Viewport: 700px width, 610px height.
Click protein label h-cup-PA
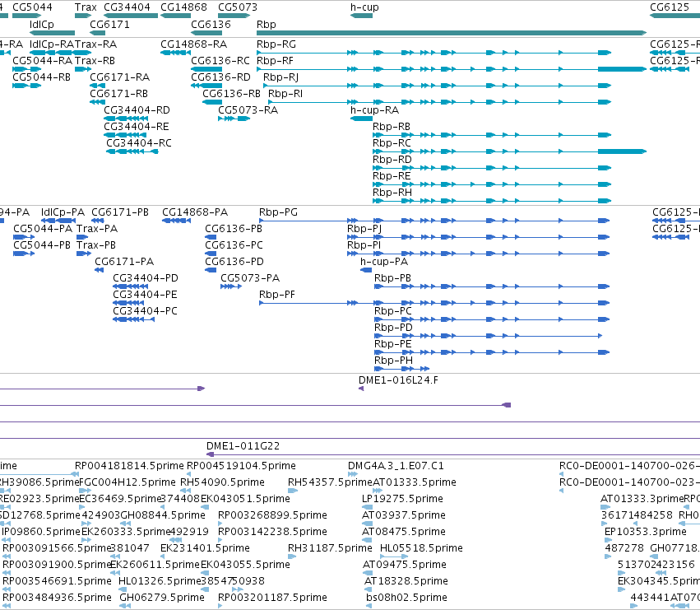point(384,262)
